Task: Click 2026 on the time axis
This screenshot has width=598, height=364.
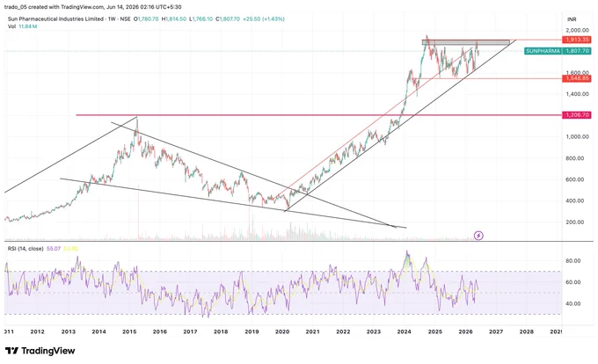Action: [466, 331]
